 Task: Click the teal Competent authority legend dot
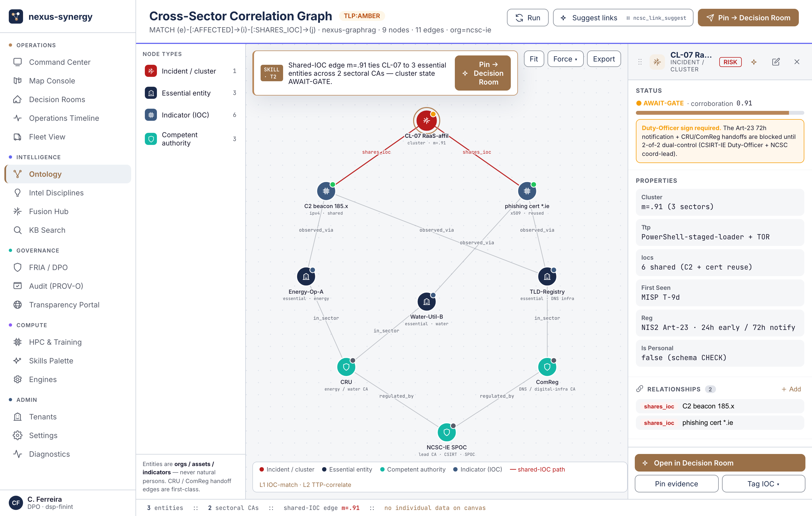(382, 469)
